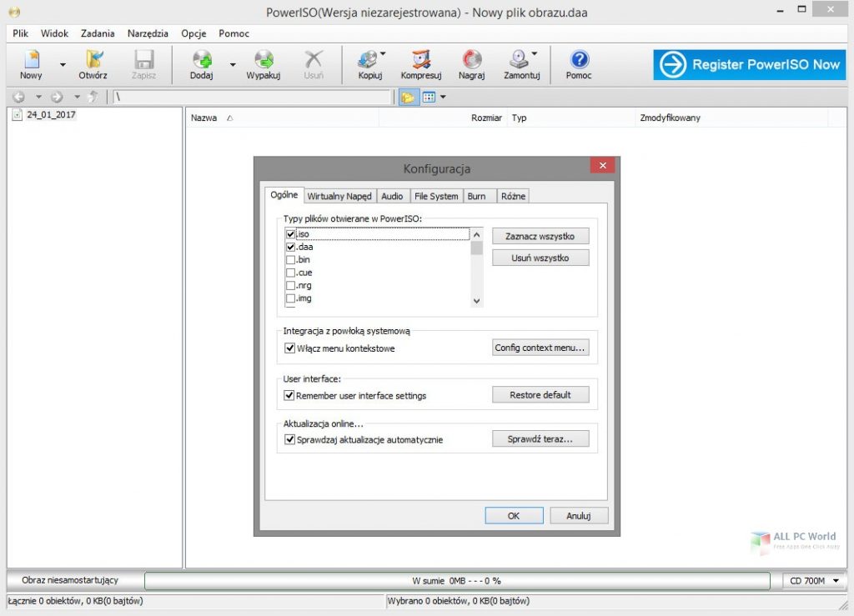
Task: Open the Kopiuj dropdown arrow
Action: (383, 54)
